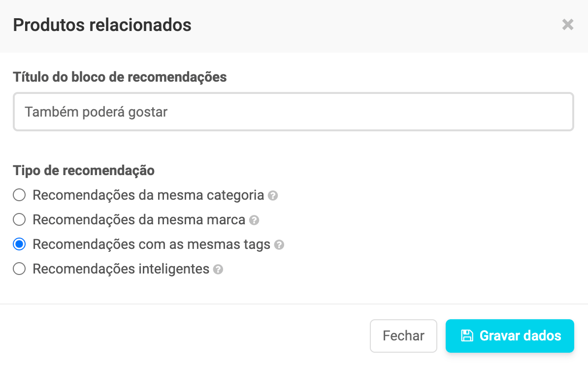588x365 pixels.
Task: Click the floppy disk save icon on Gravar dados
Action: tap(468, 335)
